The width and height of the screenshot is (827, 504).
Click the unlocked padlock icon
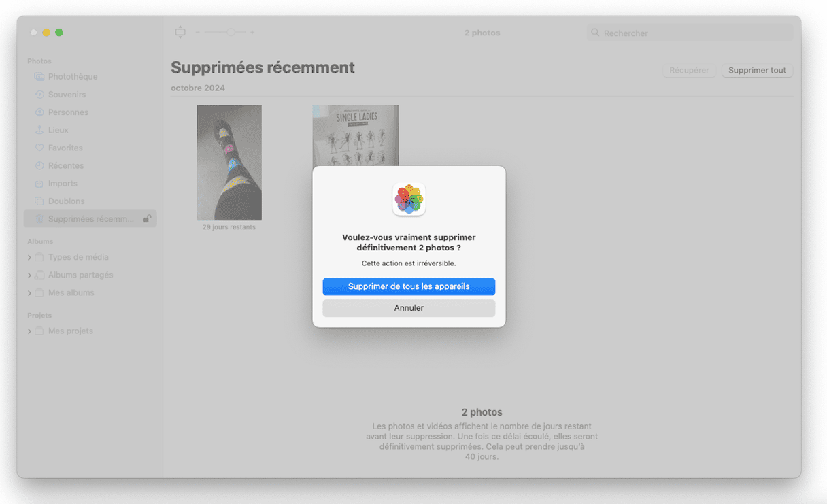tap(146, 219)
